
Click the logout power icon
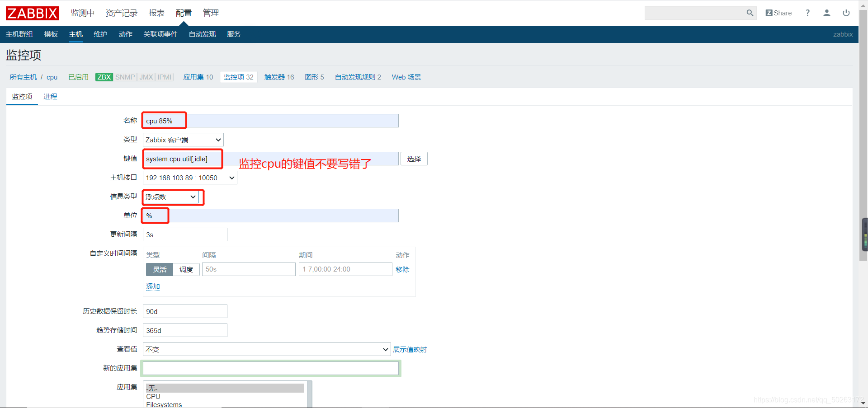coord(846,13)
